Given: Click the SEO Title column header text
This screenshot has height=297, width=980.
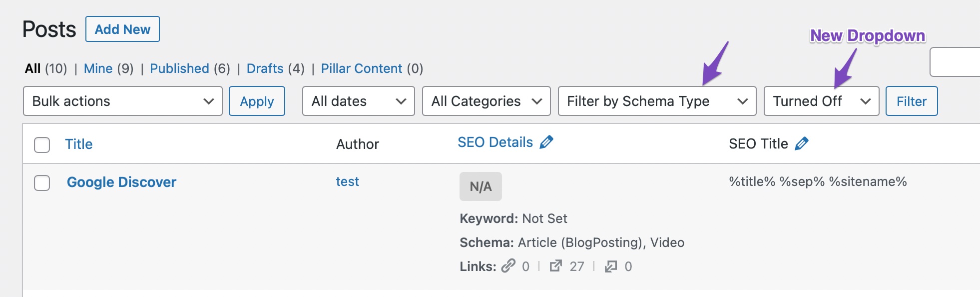Looking at the screenshot, I should 758,143.
